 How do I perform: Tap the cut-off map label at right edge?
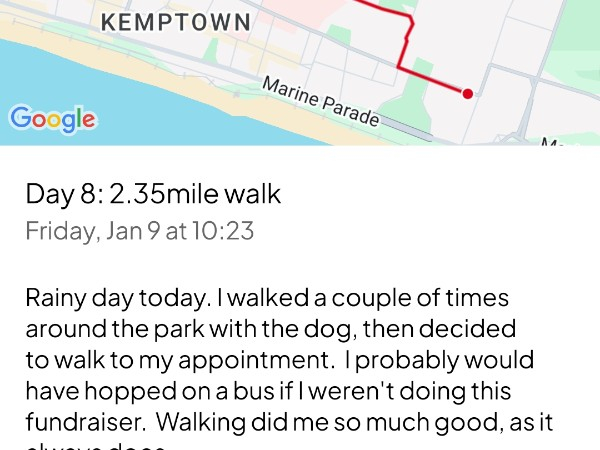point(552,141)
